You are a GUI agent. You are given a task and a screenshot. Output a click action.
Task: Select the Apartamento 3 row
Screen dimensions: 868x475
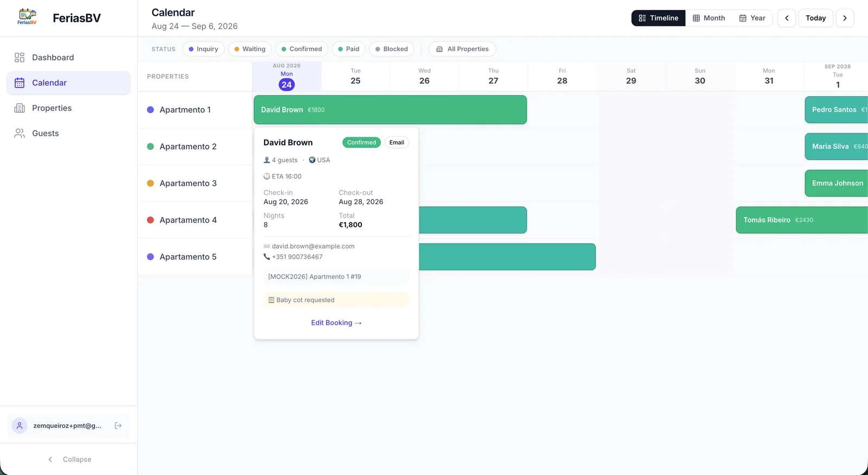(195, 183)
